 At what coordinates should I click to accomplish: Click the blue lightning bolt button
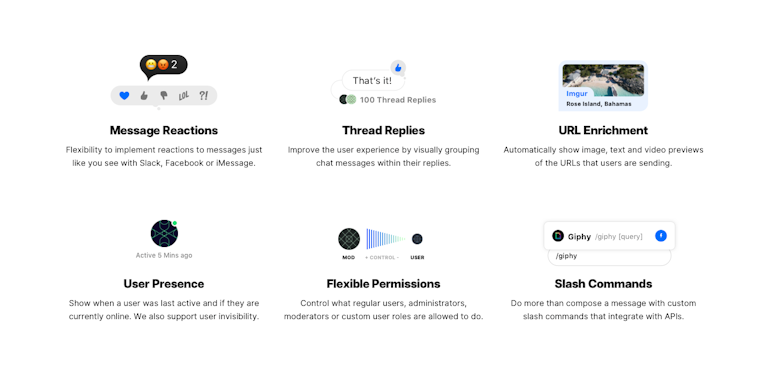coord(661,236)
